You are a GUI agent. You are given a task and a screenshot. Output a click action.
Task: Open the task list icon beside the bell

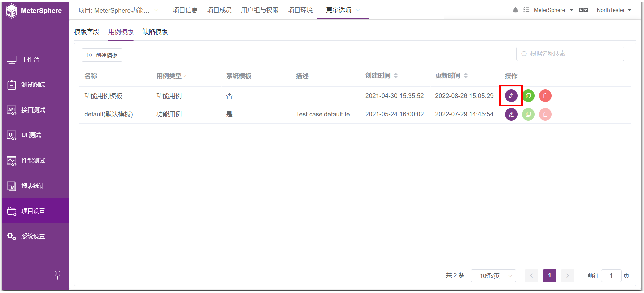click(526, 10)
